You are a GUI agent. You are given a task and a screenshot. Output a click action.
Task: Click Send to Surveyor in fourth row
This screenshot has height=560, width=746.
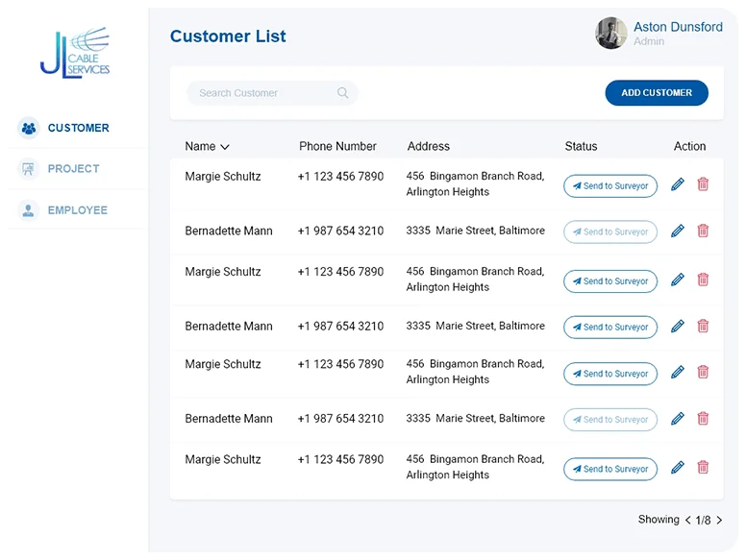click(610, 328)
